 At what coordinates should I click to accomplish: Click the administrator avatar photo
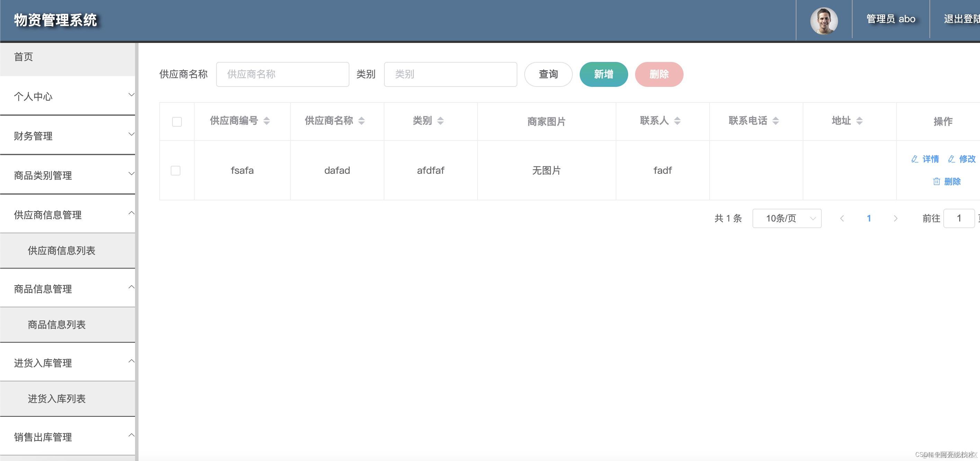coord(823,21)
